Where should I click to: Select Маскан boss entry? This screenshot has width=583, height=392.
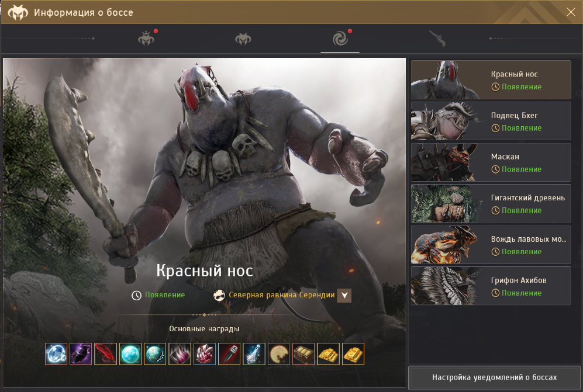(491, 162)
